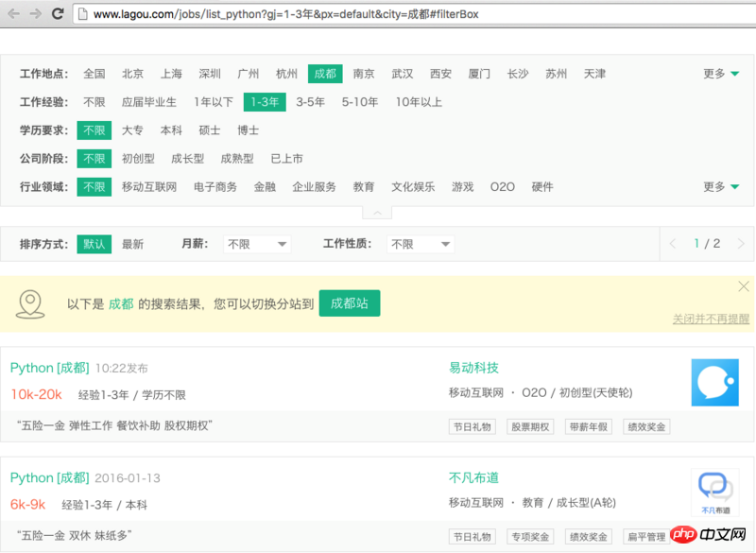Open the 工作性质 job type dropdown
The width and height of the screenshot is (756, 553).
coord(421,244)
